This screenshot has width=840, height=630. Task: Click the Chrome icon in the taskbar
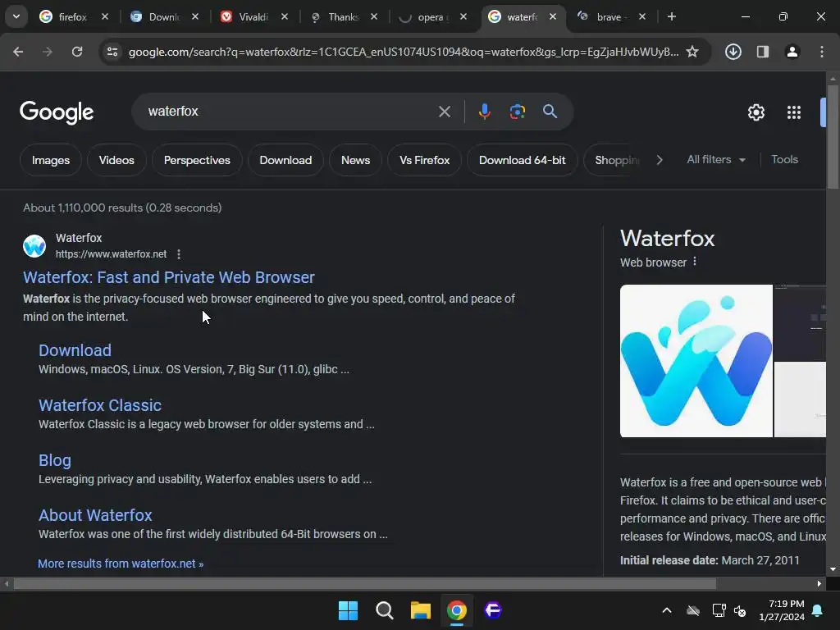pos(457,610)
